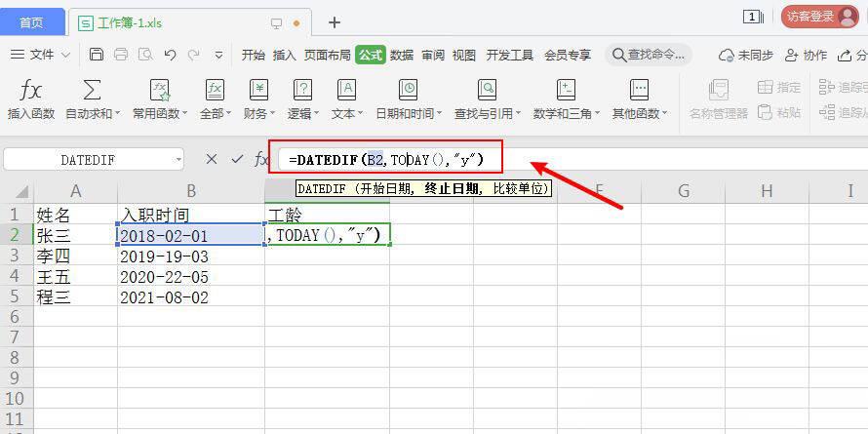Click the undo arrow icon
868x434 pixels.
coord(170,55)
